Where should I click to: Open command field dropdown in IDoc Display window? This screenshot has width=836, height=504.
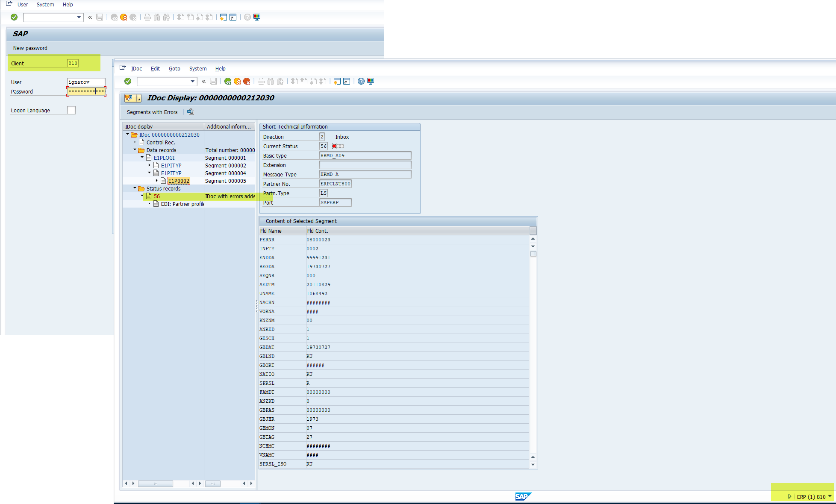tap(193, 81)
